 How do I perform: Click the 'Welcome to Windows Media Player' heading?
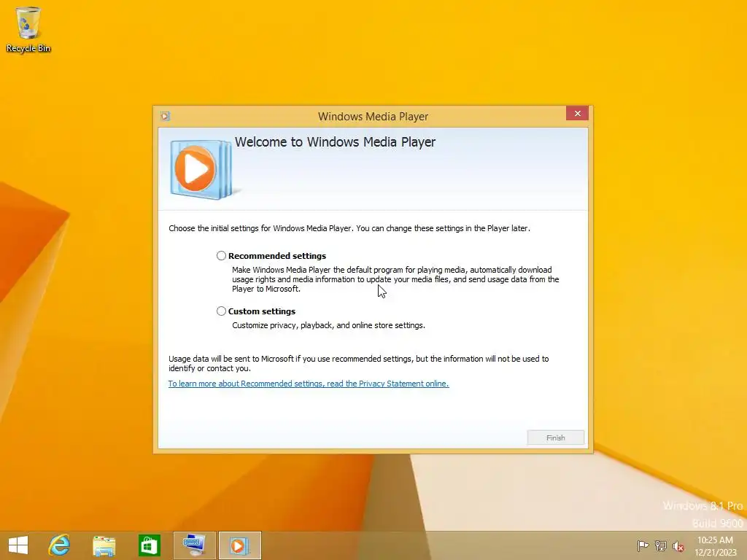pyautogui.click(x=335, y=142)
